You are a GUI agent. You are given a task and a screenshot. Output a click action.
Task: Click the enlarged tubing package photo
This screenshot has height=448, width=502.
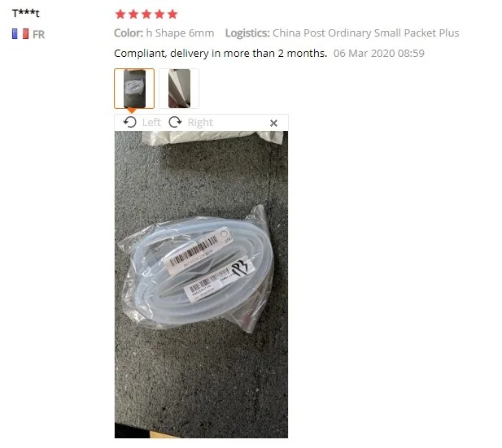202,284
